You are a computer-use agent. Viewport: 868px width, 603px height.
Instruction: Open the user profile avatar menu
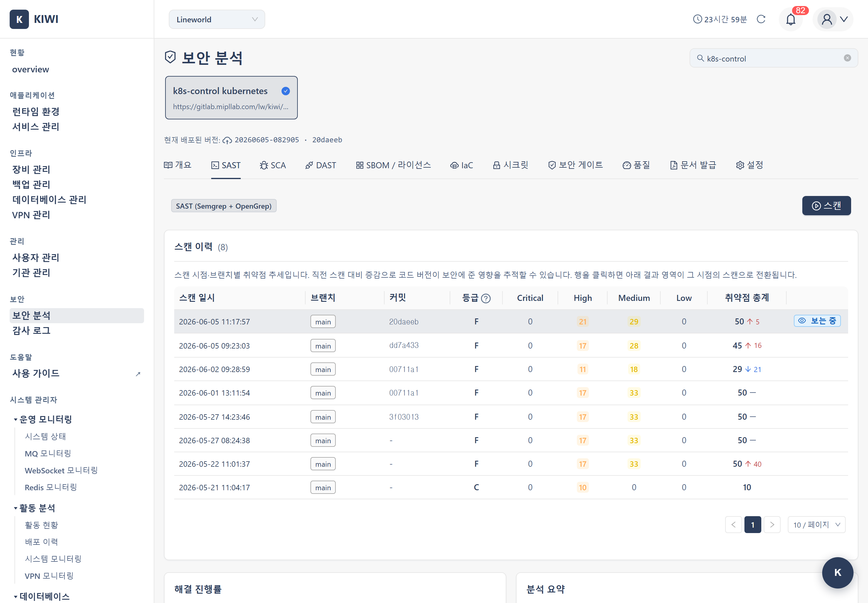pos(833,19)
